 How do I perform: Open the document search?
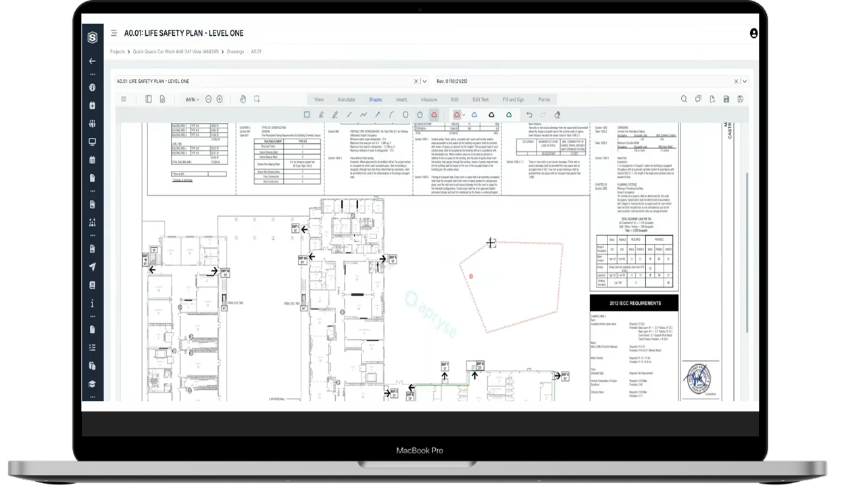click(x=684, y=99)
